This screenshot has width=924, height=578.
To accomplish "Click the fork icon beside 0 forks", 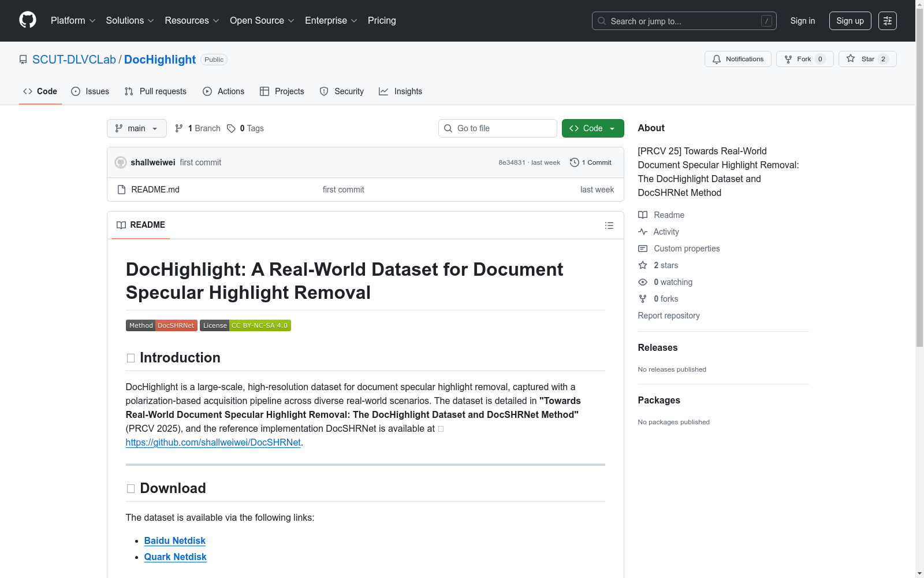I will [643, 299].
